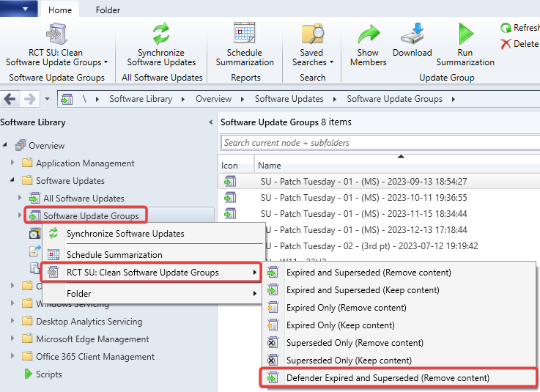Click icon of the 2023-09-13 Patch Tuesday group
Image resolution: width=540 pixels, height=392 pixels.
coord(230,181)
